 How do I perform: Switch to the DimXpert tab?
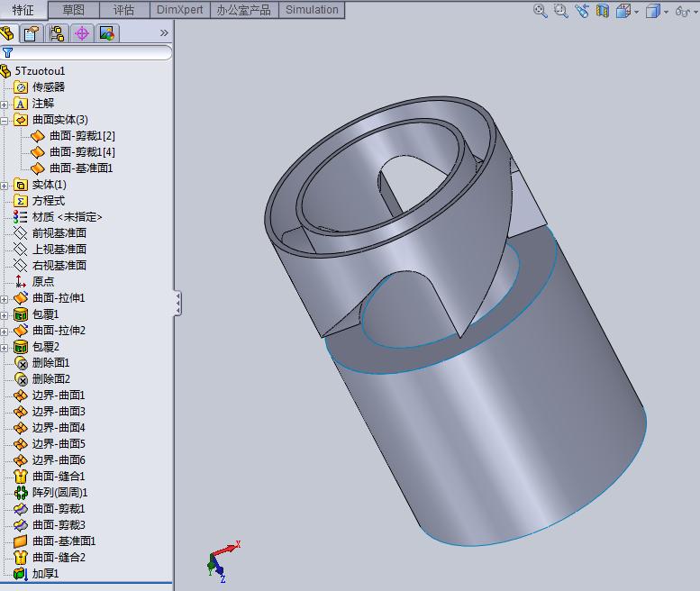pyautogui.click(x=179, y=9)
